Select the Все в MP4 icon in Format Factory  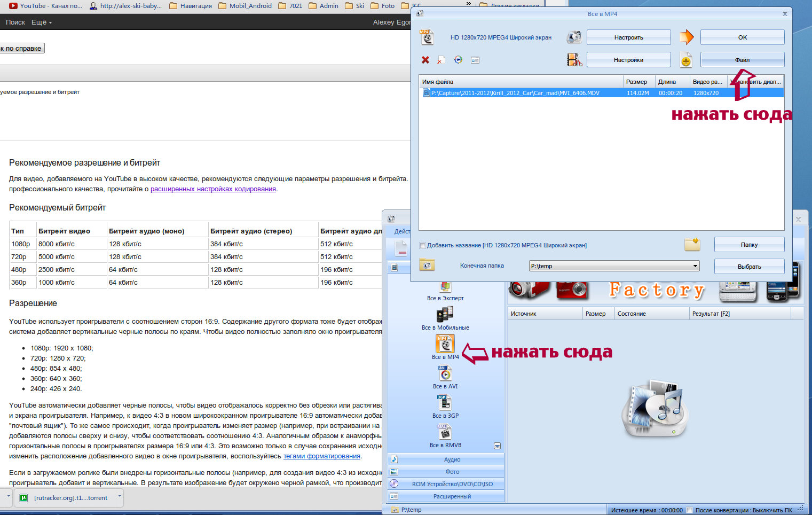coord(445,344)
